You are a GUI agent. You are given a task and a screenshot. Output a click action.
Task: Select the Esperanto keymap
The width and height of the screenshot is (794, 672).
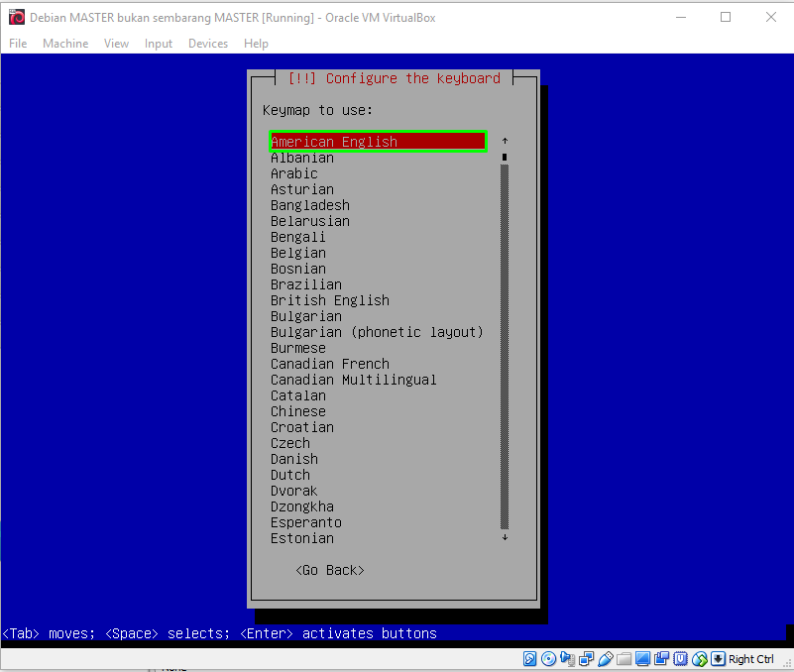pos(306,522)
